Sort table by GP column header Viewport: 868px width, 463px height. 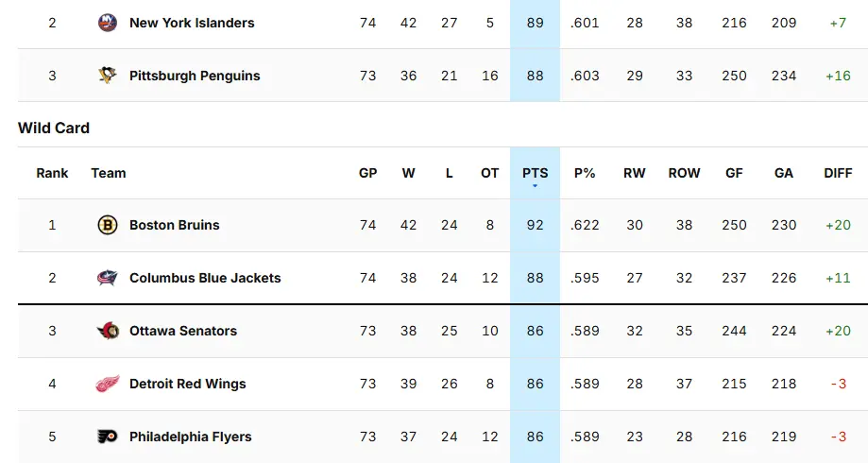367,173
